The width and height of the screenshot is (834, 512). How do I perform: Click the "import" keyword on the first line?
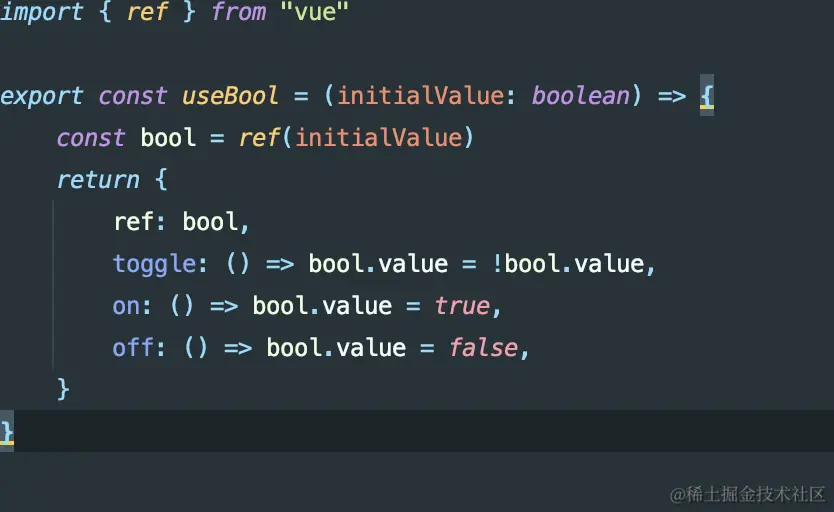tap(41, 12)
